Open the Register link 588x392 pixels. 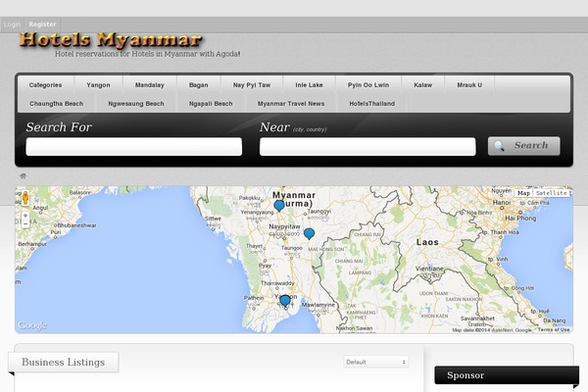click(x=42, y=24)
